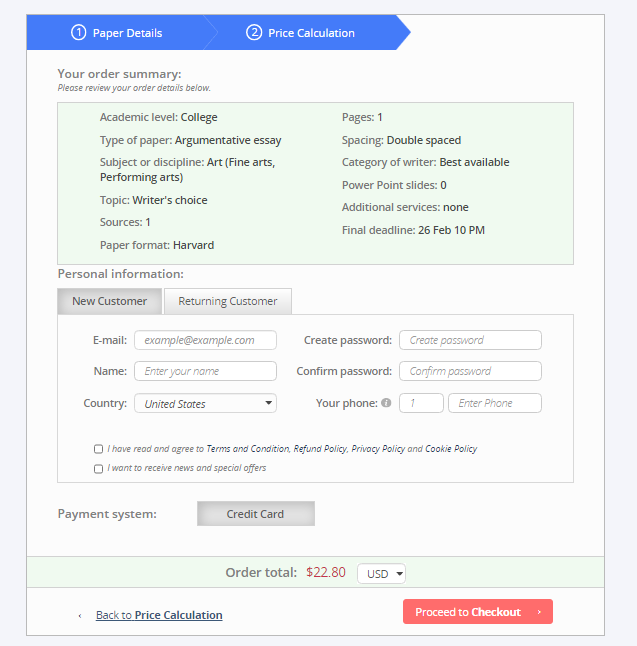Click Type of paper Argumentative essay
This screenshot has height=646, width=637.
click(190, 140)
